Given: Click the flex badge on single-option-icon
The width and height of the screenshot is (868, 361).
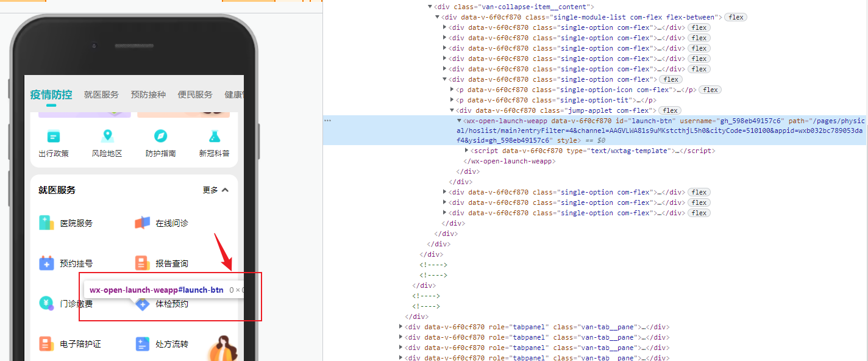Looking at the screenshot, I should click(x=710, y=90).
